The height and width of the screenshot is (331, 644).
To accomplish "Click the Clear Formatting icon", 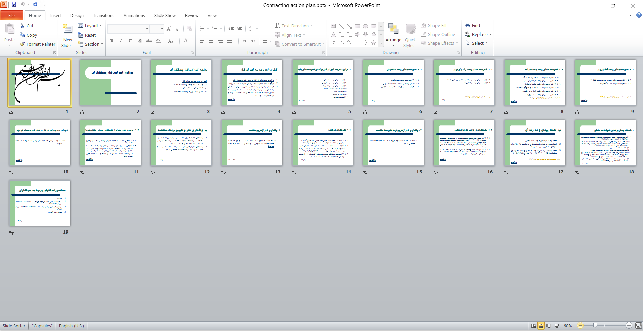I will click(x=190, y=29).
